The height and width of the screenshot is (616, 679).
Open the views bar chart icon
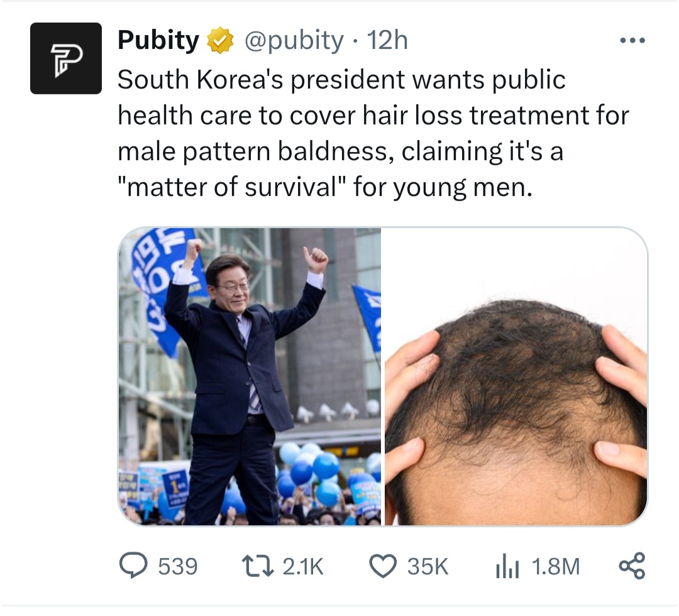pos(507,566)
